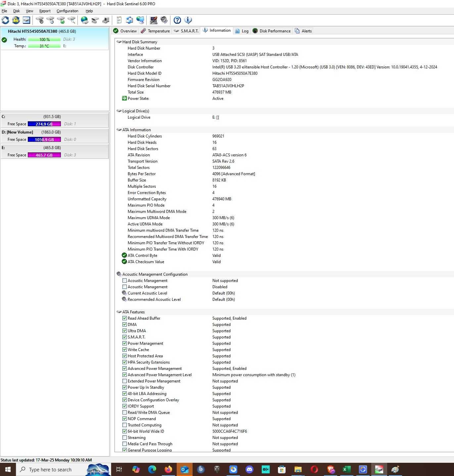
Task: Toggle the Trusted Computing checkbox
Action: pyautogui.click(x=125, y=425)
